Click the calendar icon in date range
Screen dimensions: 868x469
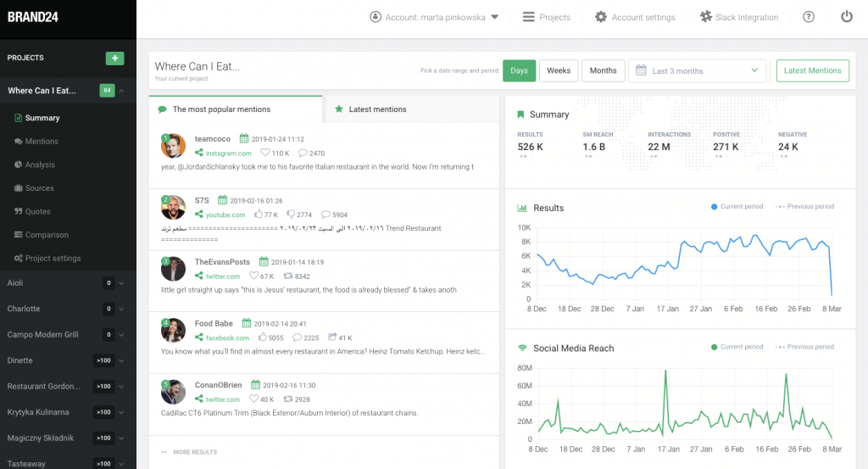(641, 70)
